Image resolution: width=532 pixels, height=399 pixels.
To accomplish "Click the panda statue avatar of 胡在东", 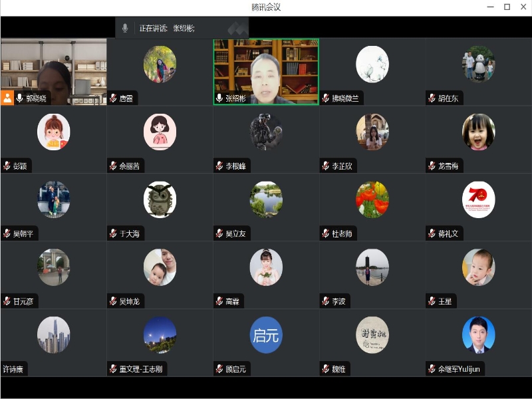I will tap(479, 63).
